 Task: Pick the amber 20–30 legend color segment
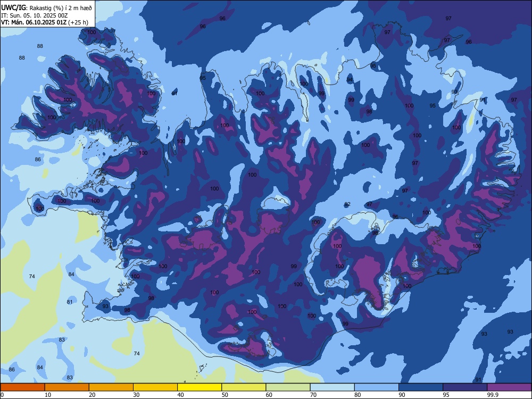[x=111, y=387]
